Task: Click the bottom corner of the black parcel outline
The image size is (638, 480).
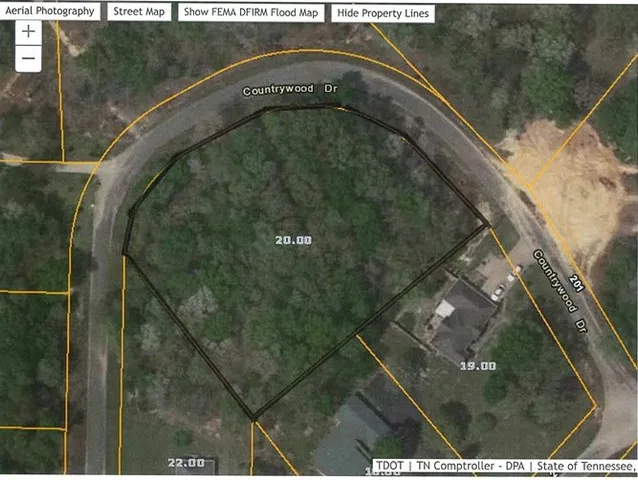Action: click(252, 417)
